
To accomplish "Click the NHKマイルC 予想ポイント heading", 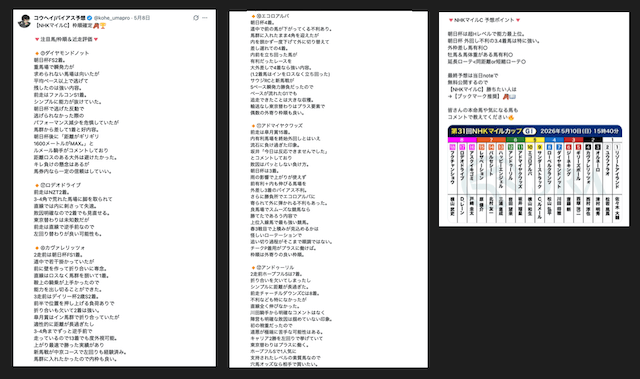I will pyautogui.click(x=484, y=20).
